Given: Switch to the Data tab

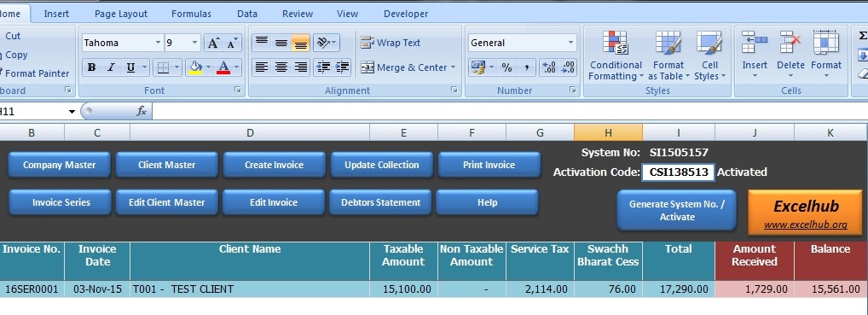Looking at the screenshot, I should (247, 14).
